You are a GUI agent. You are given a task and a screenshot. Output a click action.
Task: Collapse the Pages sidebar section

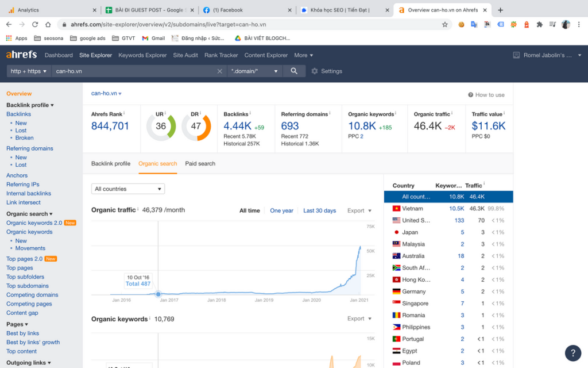tap(17, 324)
